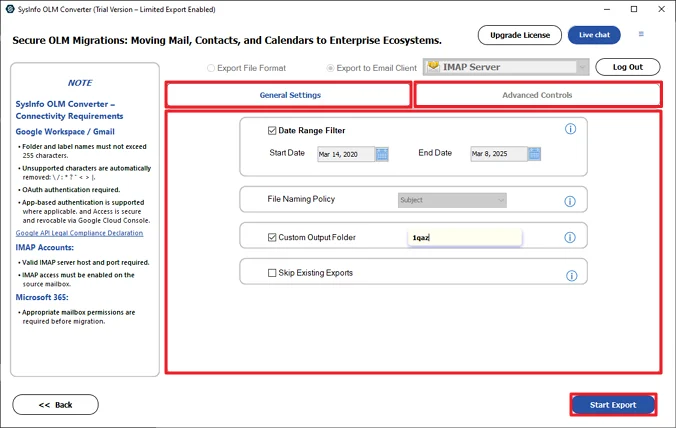Click the End Date field showing Mar 8, 2025
The image size is (676, 428).
[x=499, y=154]
